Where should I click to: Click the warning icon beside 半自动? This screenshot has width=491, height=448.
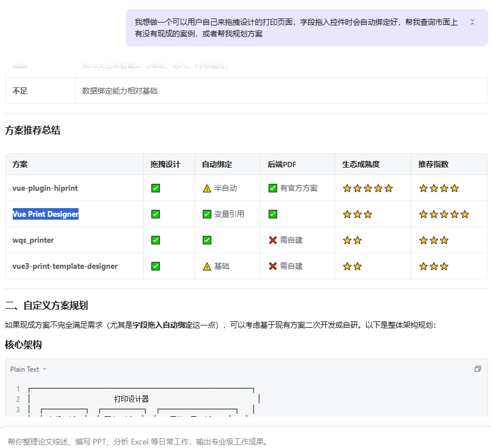207,188
